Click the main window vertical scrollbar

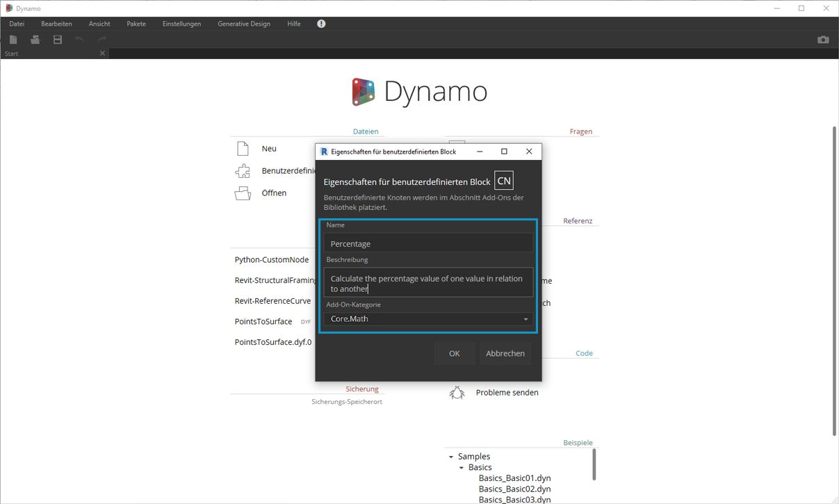tap(835, 280)
